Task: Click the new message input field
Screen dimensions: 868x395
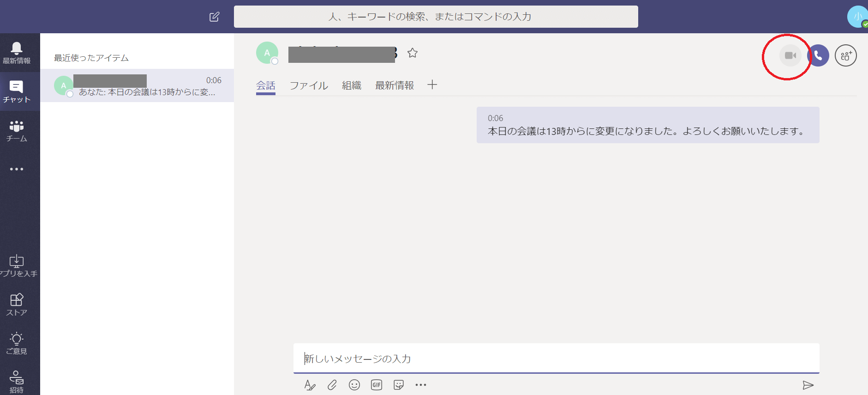Action: click(x=556, y=359)
